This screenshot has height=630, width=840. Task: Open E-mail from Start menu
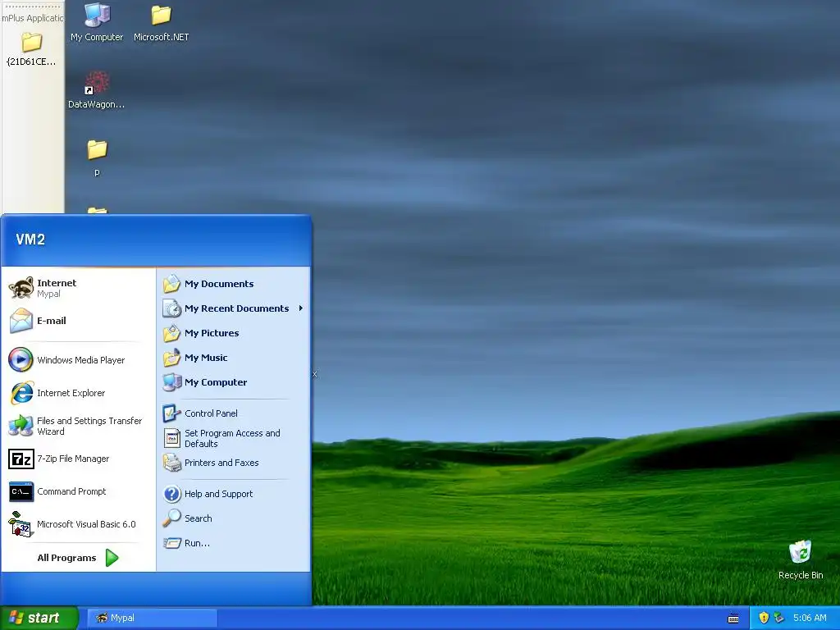[x=78, y=321]
